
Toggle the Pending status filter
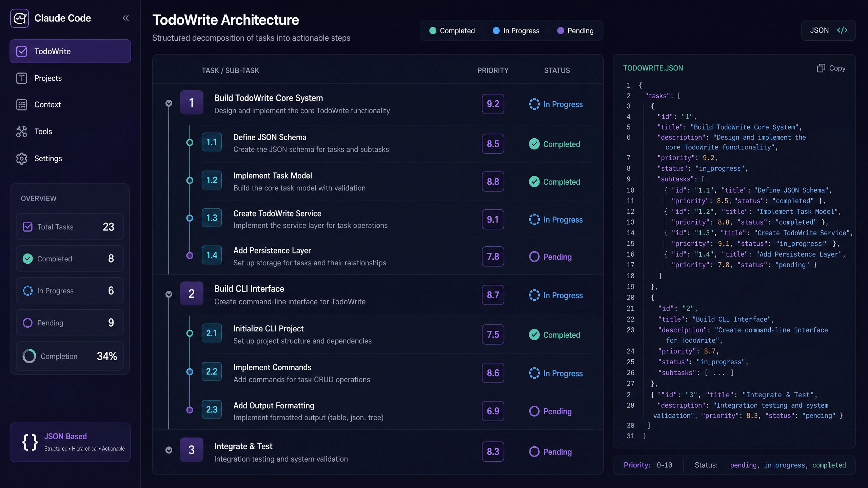pyautogui.click(x=575, y=30)
